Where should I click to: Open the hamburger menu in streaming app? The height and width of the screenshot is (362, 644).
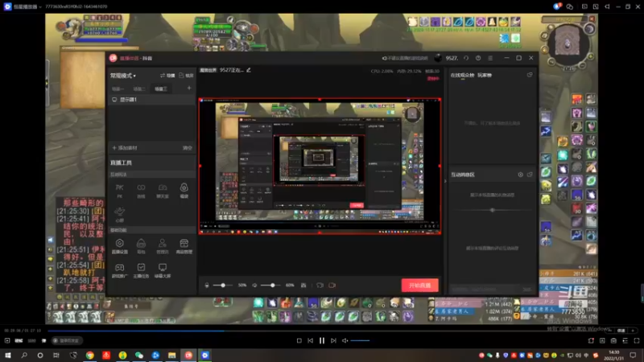(x=490, y=58)
